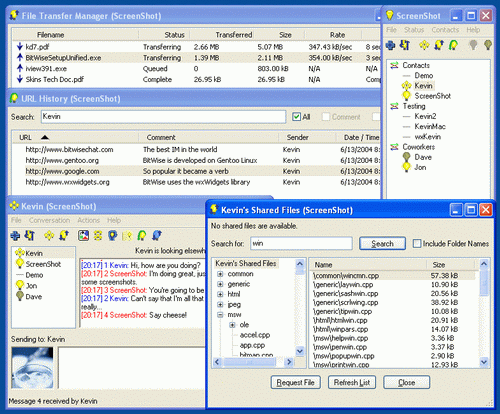This screenshot has width=500, height=414.
Task: Click the Request File button
Action: (295, 383)
